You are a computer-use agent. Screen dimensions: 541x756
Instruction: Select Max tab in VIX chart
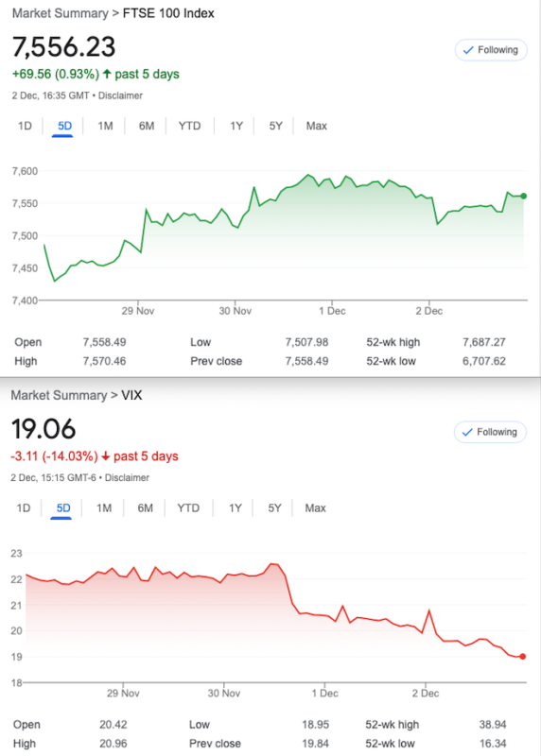click(315, 508)
